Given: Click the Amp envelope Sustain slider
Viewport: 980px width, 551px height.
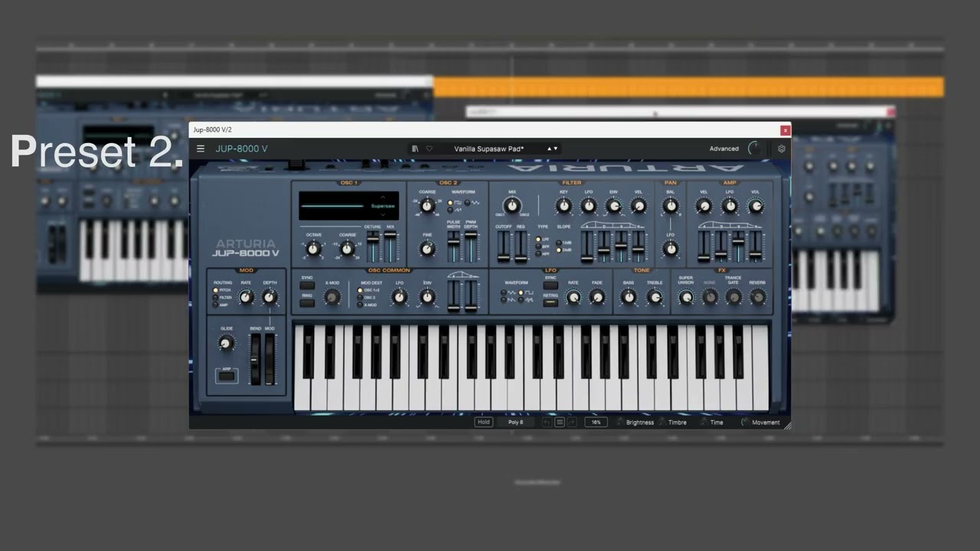Looking at the screenshot, I should point(738,246).
